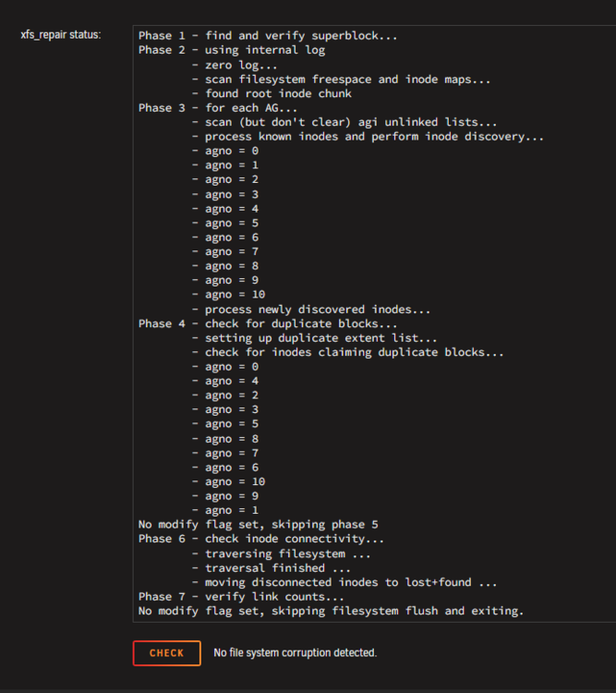The height and width of the screenshot is (693, 616).
Task: Click the 'process newly discovered inodes' line
Action: (311, 310)
